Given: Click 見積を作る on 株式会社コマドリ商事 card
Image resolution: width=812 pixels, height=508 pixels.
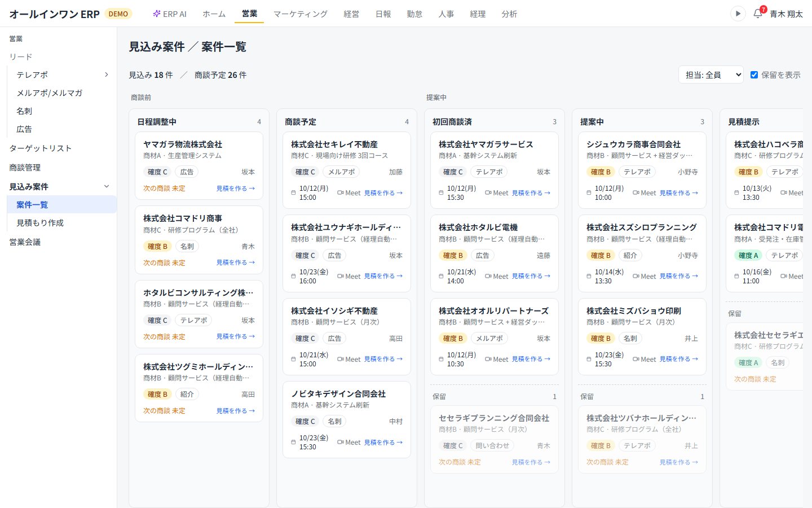Looking at the screenshot, I should (236, 262).
